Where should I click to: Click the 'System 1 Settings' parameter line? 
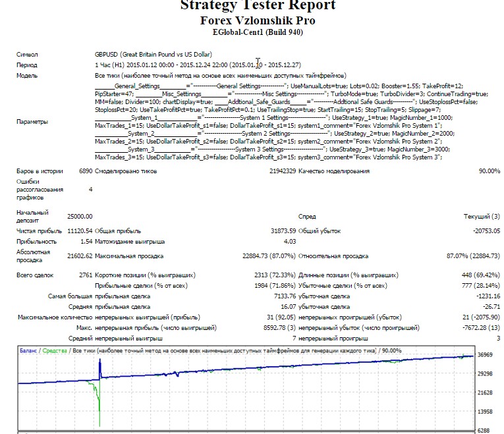pos(273,118)
